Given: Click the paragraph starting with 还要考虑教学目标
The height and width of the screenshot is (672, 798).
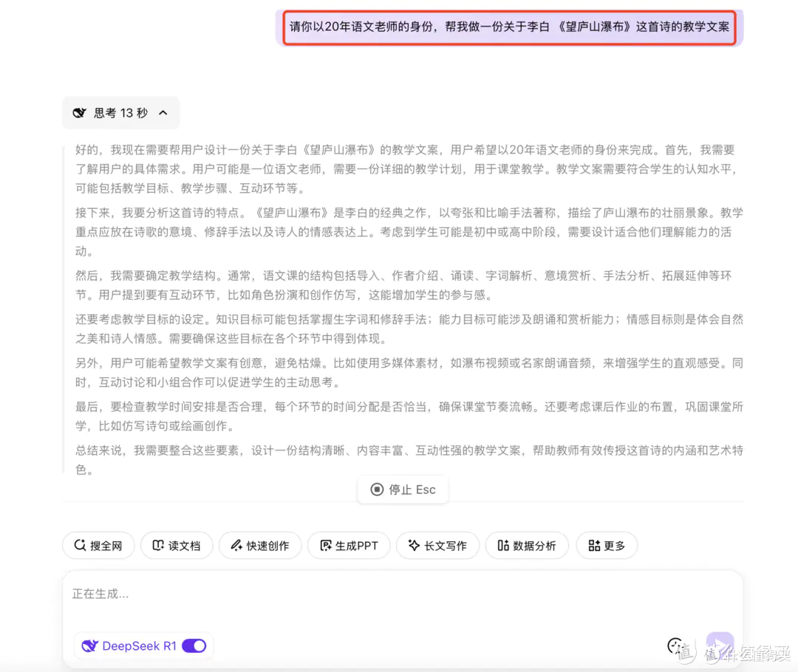Looking at the screenshot, I should 409,329.
